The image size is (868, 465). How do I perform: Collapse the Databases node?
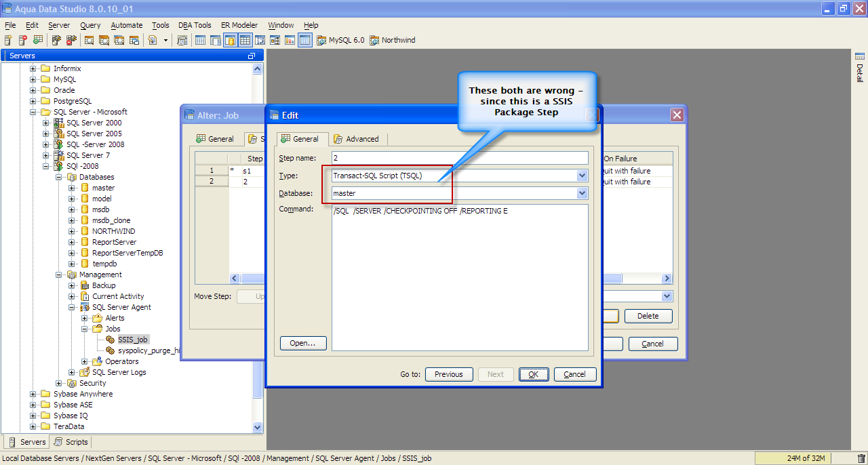59,177
